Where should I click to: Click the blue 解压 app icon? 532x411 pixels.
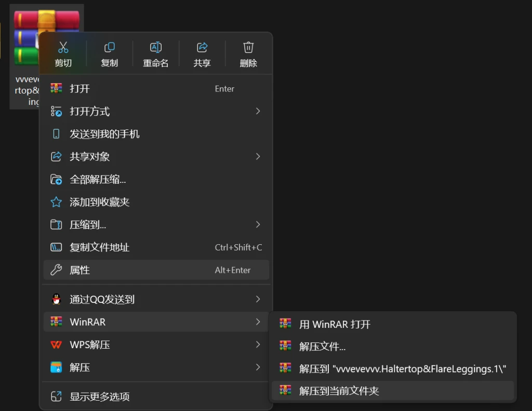57,367
